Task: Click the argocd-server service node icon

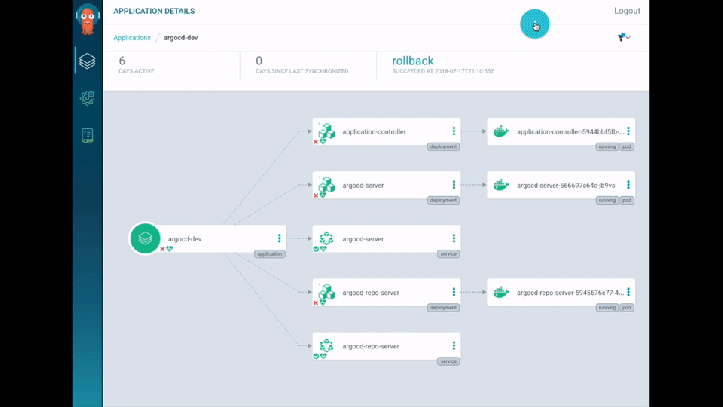Action: coord(326,239)
